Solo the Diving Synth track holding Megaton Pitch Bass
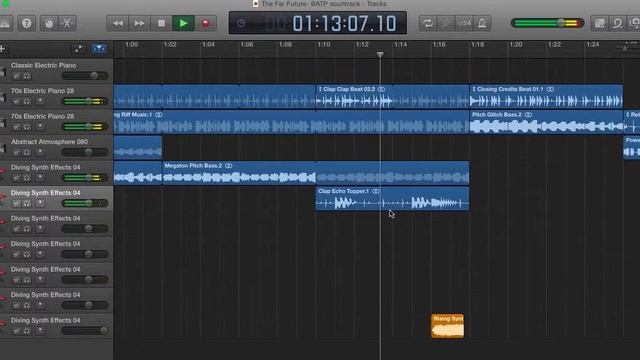Screen dimensions: 640x360 27,178
